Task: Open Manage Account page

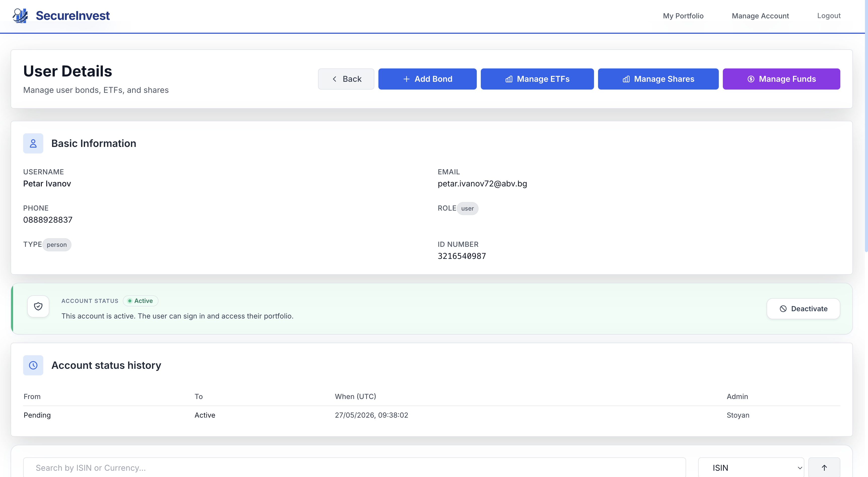Action: pyautogui.click(x=760, y=16)
